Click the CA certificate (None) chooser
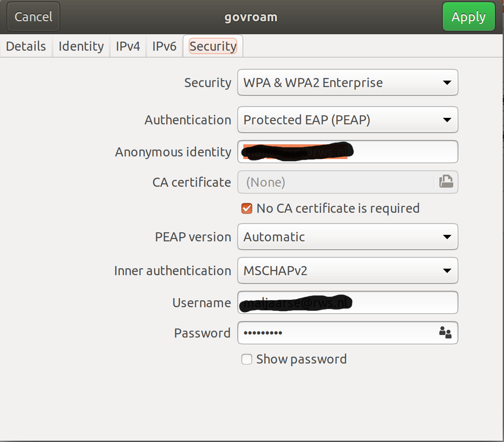 [x=335, y=182]
